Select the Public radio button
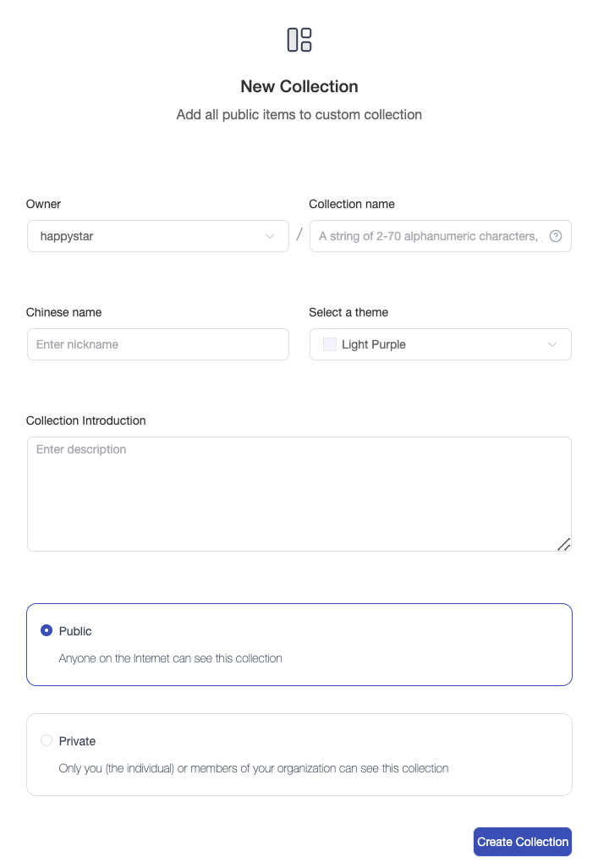The image size is (609, 868). coord(47,630)
